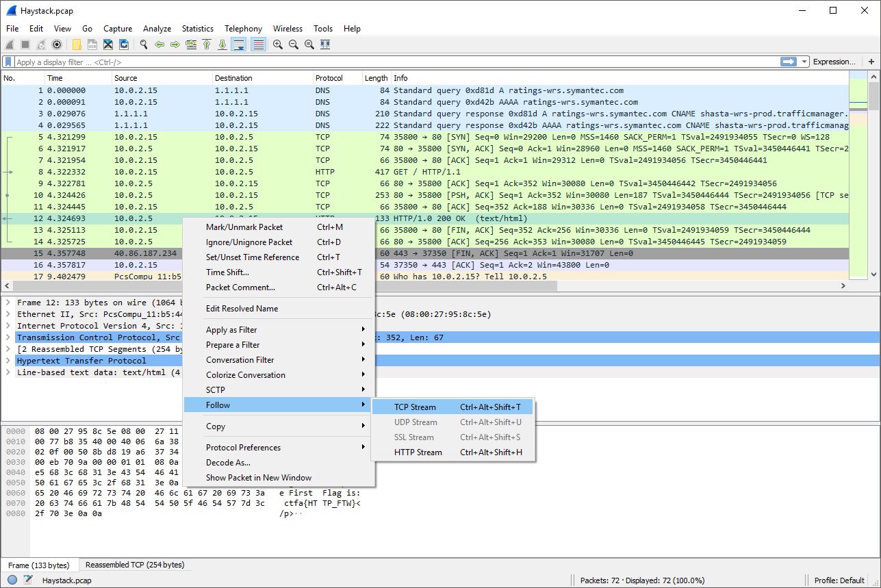The height and width of the screenshot is (588, 881).
Task: Open expert information status bar icon
Action: pyautogui.click(x=12, y=580)
